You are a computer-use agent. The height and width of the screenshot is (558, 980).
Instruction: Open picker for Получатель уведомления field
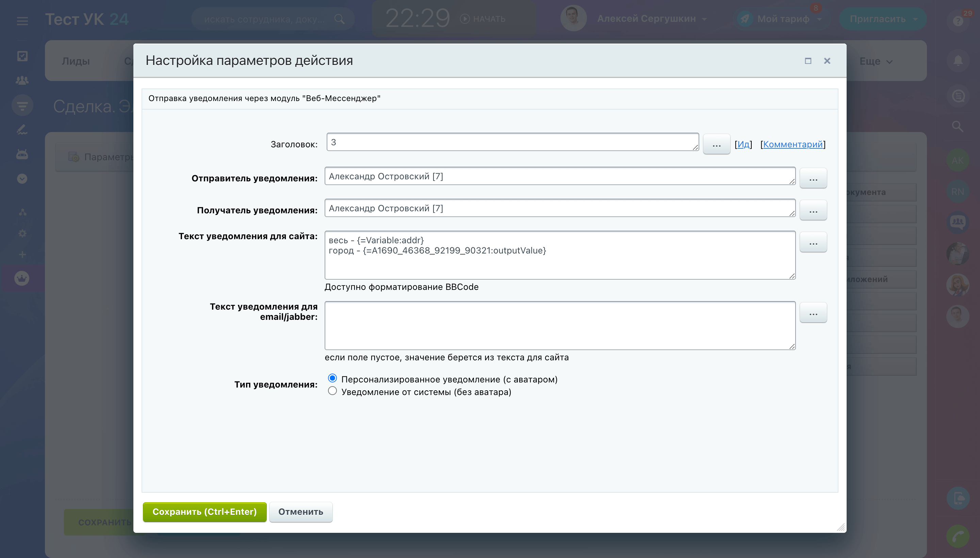pos(813,210)
